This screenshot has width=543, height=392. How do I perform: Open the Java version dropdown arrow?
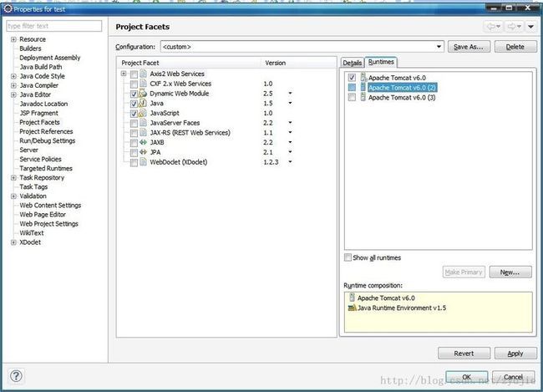290,103
